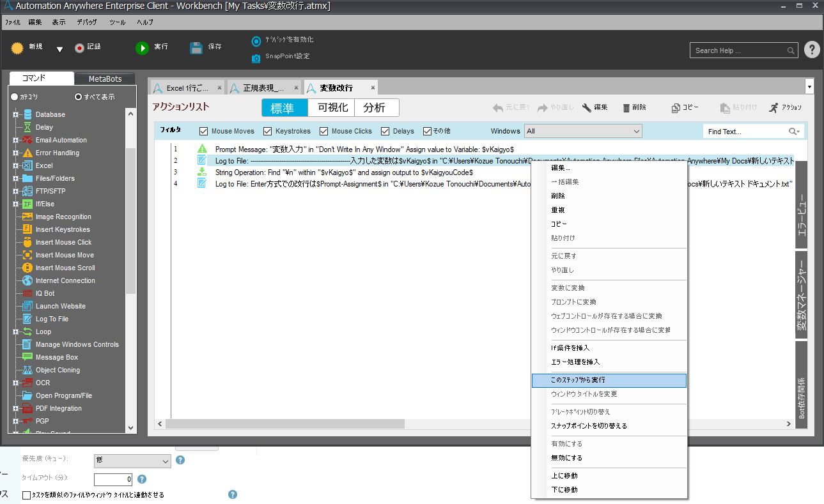Click the toolbar Copy icon
Screen dimensions: 824x504
click(676, 108)
